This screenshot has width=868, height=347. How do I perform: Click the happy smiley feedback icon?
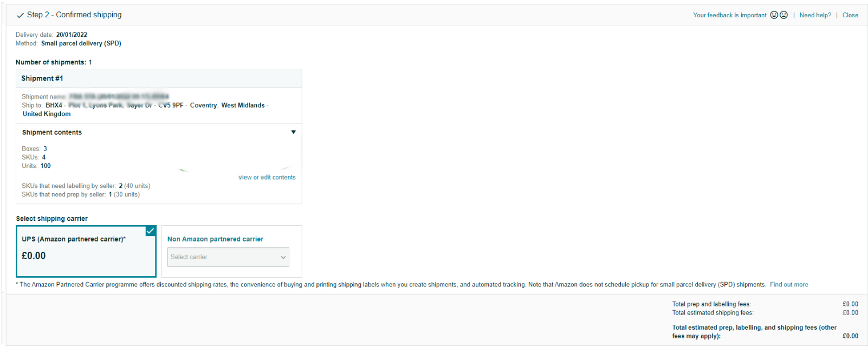[x=774, y=15]
